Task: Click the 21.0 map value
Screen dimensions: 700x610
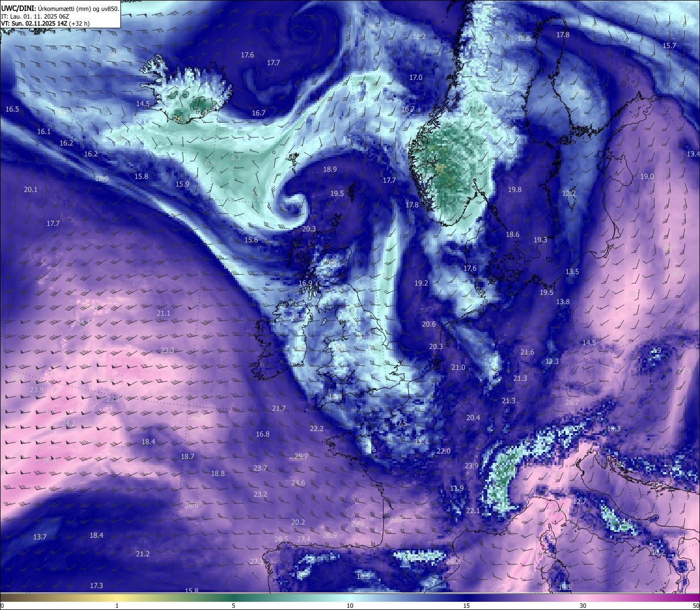Action: coord(458,368)
